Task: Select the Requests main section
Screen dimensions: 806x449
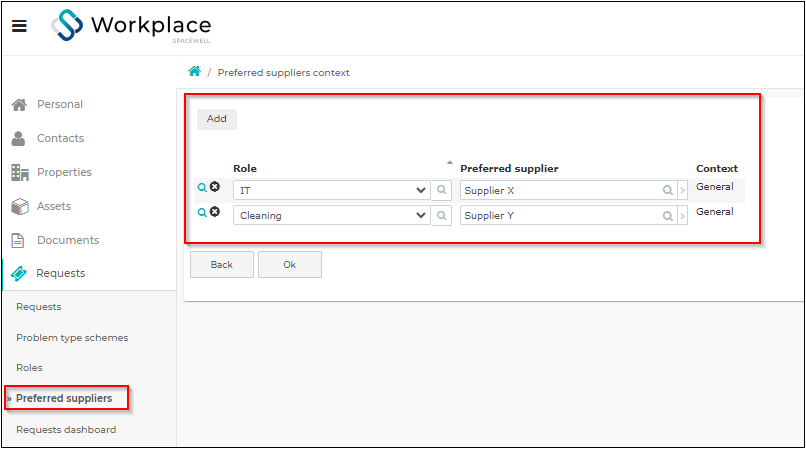Action: (x=61, y=274)
